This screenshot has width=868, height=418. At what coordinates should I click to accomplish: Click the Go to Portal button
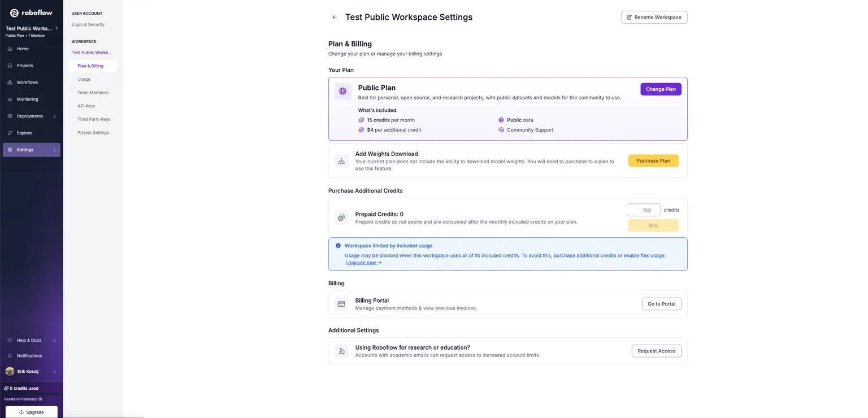(661, 304)
